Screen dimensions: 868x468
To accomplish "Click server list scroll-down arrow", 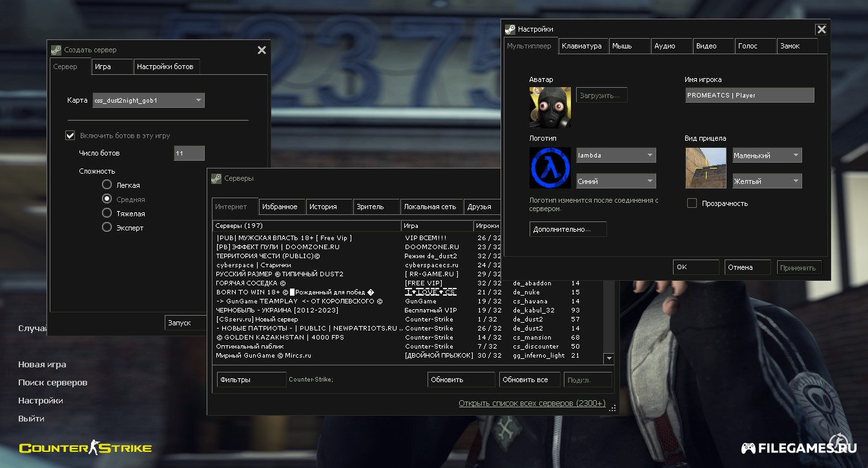I will [608, 358].
